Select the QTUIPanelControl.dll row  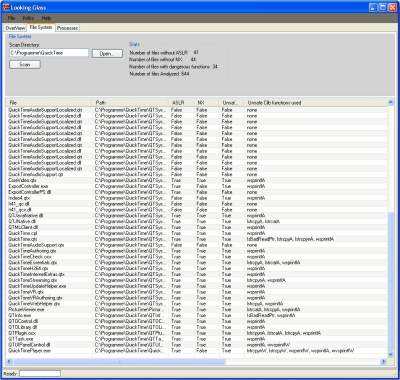(x=197, y=345)
